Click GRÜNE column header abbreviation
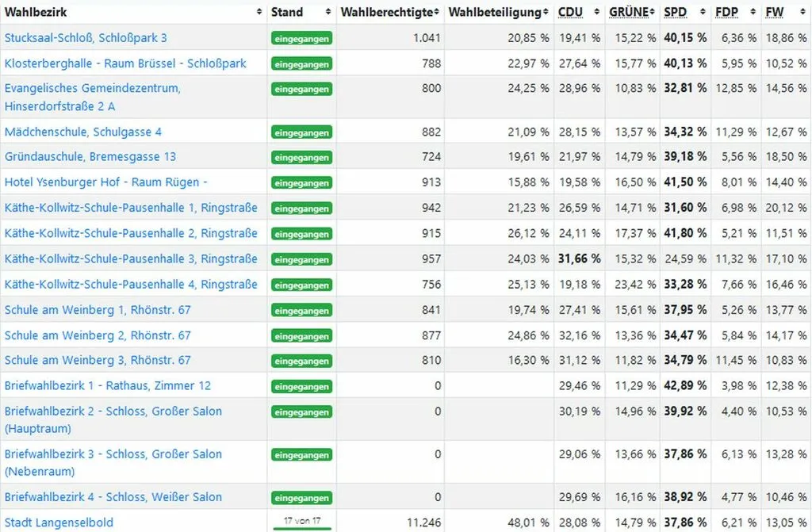The width and height of the screenshot is (812, 532). pyautogui.click(x=629, y=12)
